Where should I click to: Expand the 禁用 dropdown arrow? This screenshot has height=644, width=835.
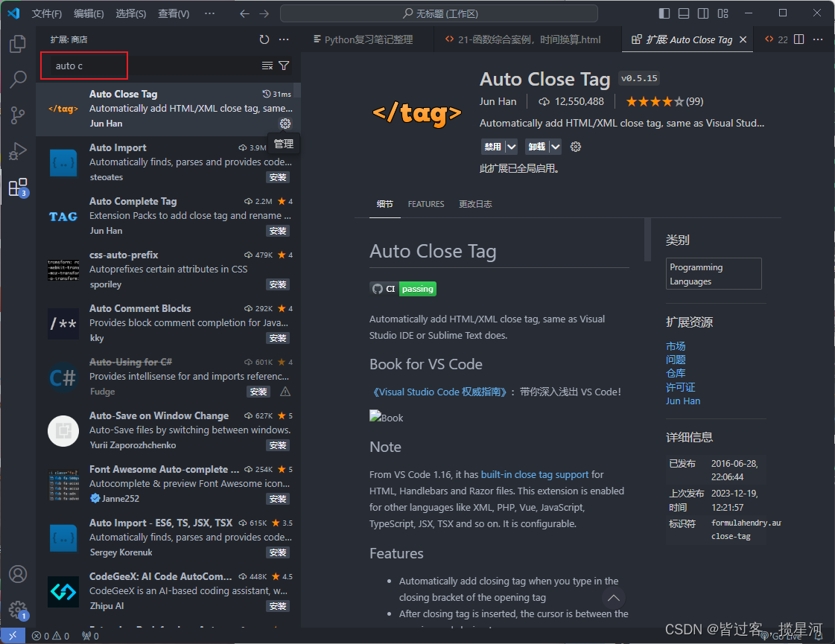511,147
